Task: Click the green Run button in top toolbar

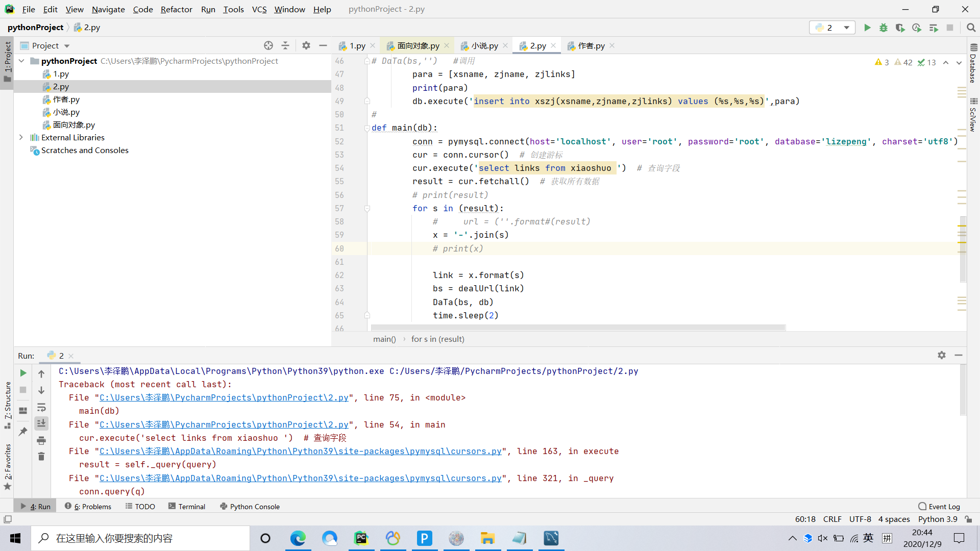Action: (x=867, y=28)
